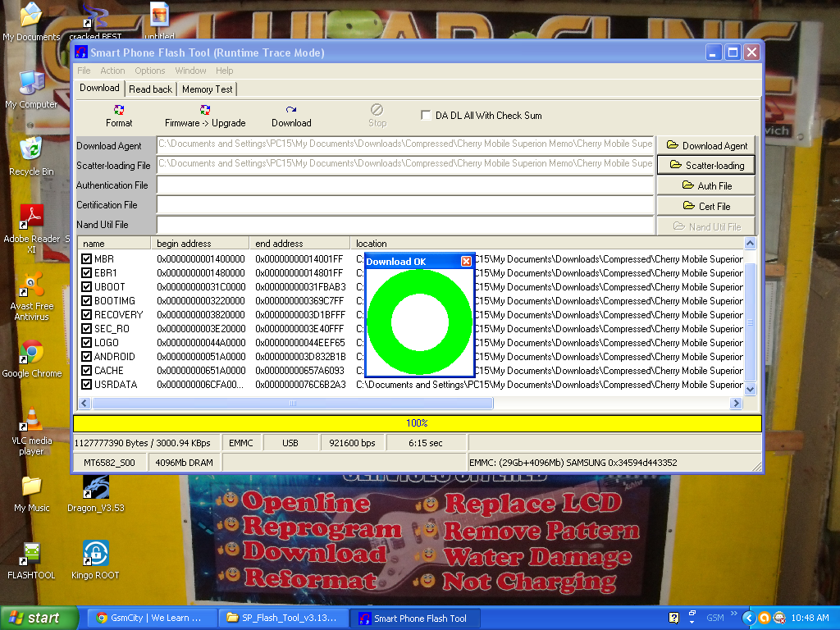Click the Scatter-loading browse button
Image resolution: width=840 pixels, height=630 pixels.
point(706,165)
